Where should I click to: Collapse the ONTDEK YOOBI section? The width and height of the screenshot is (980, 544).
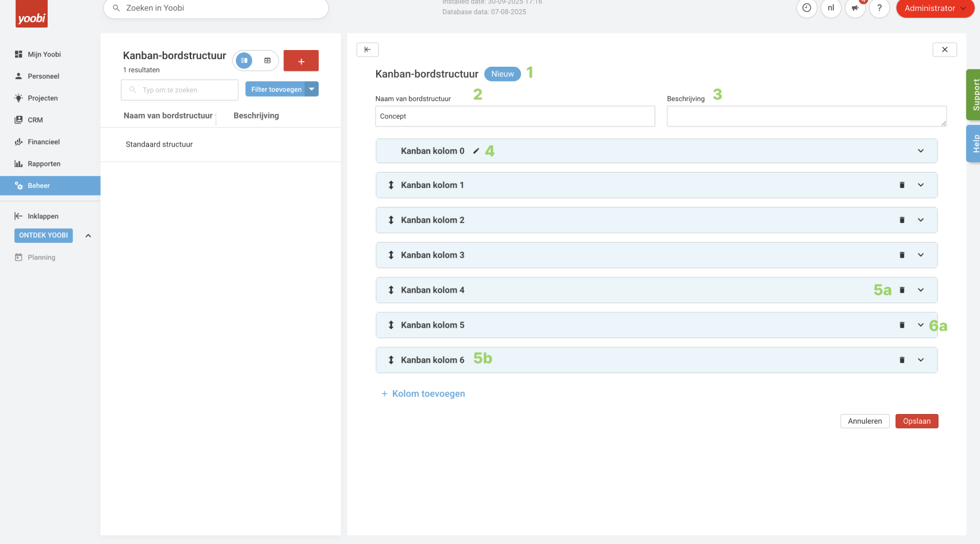[x=88, y=236]
